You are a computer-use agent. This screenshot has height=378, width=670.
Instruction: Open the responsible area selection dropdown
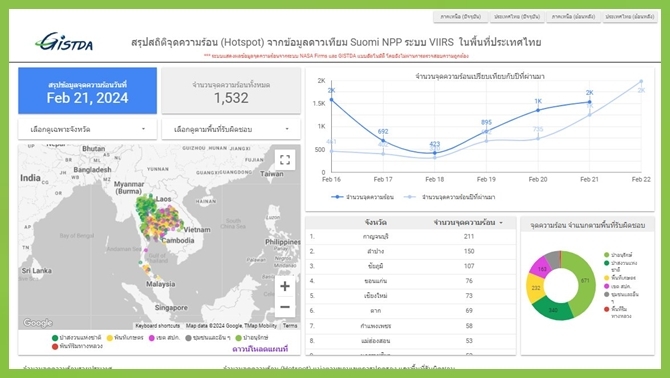click(231, 129)
